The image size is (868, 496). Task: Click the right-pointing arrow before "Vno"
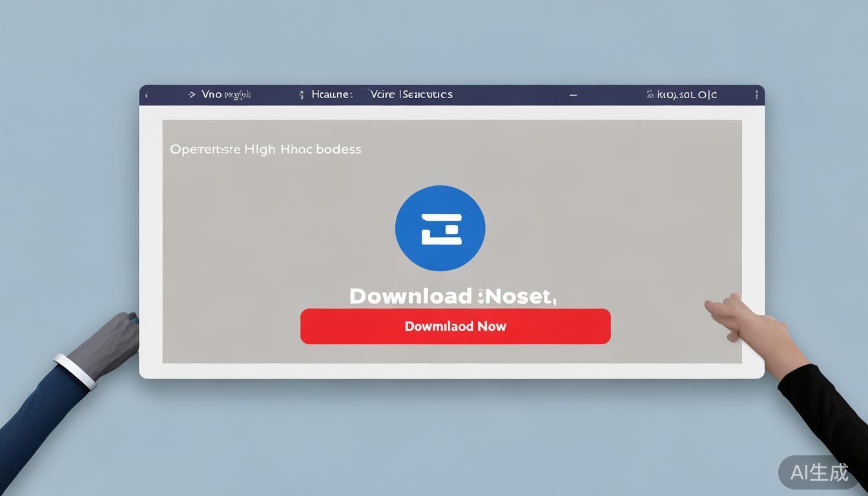tap(192, 94)
